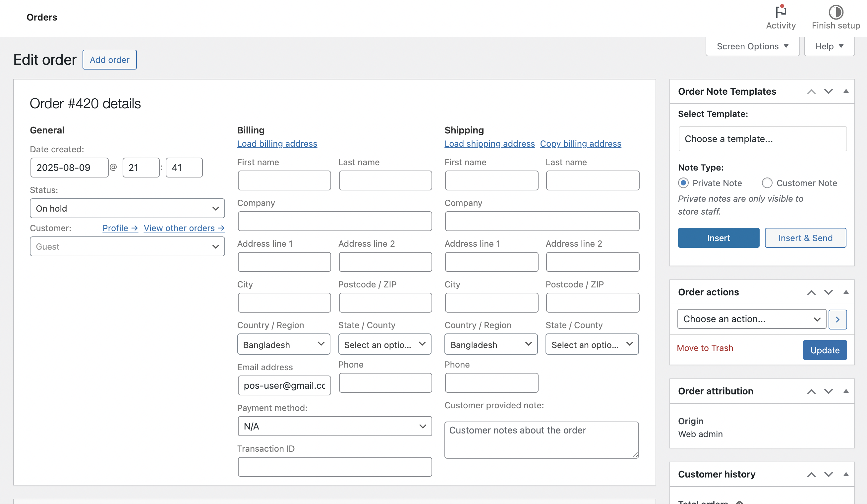Open billing Country / Region dropdown
867x504 pixels.
[x=283, y=344]
